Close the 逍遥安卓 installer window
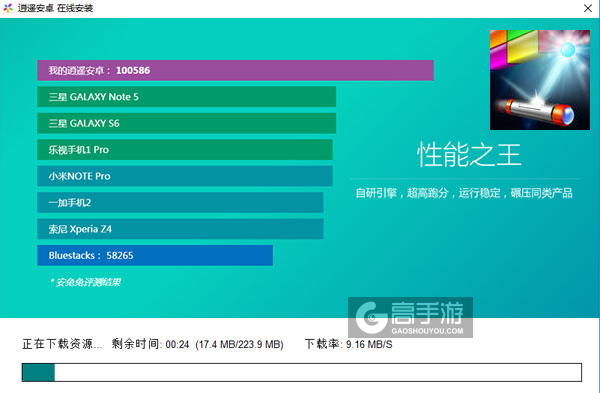Viewport: 600px width, 393px height. (x=588, y=8)
